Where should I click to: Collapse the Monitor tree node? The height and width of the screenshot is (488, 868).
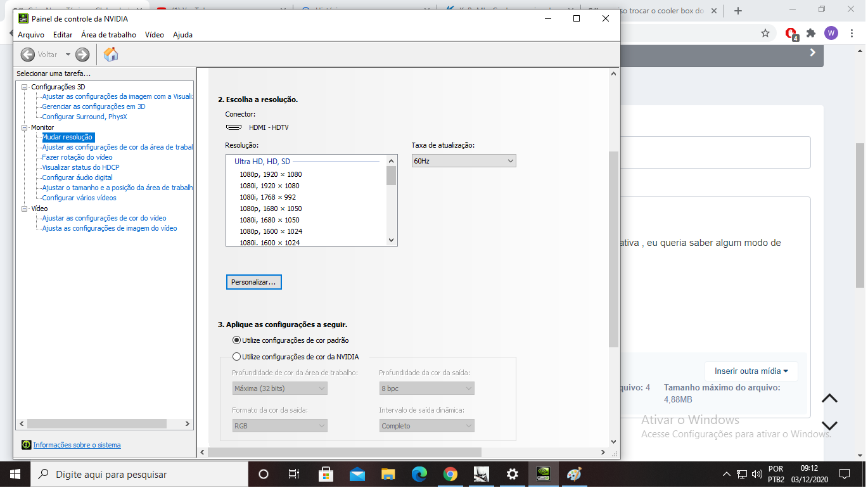(25, 127)
